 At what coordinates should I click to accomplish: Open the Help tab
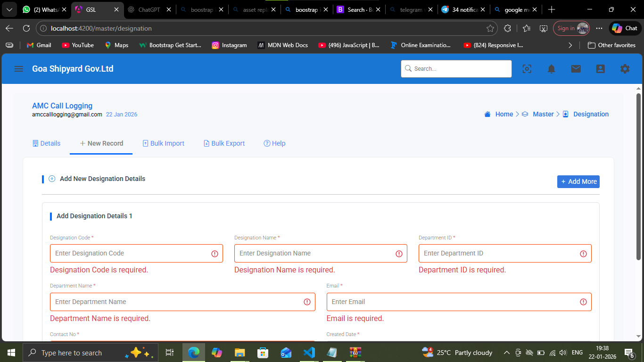point(274,143)
